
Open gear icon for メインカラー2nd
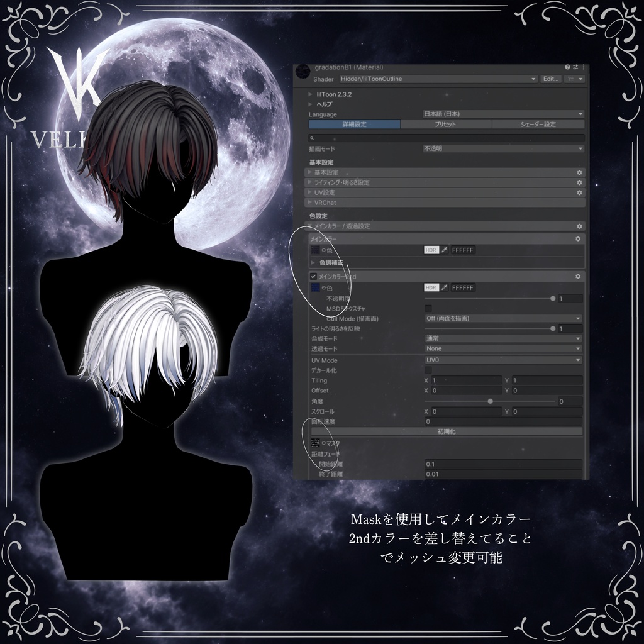578,277
